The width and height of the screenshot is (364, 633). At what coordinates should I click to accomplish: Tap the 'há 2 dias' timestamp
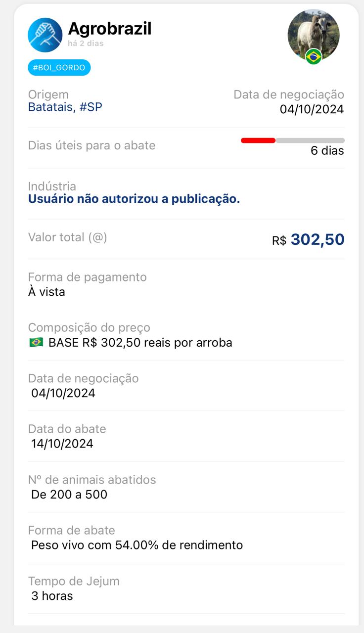point(86,43)
